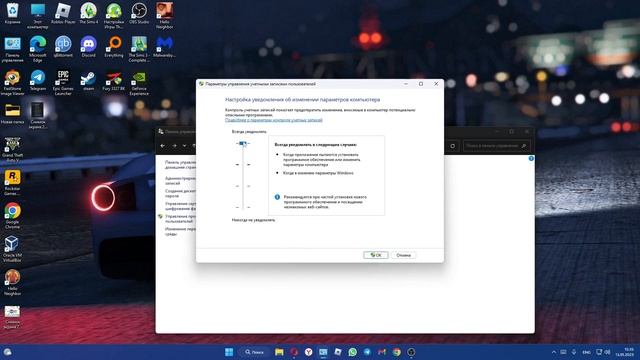Open WhatsApp from the taskbar
640x360 pixels.
tap(353, 352)
